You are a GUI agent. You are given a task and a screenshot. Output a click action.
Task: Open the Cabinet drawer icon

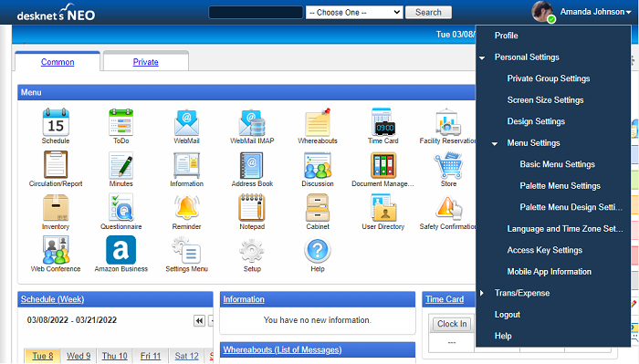318,207
